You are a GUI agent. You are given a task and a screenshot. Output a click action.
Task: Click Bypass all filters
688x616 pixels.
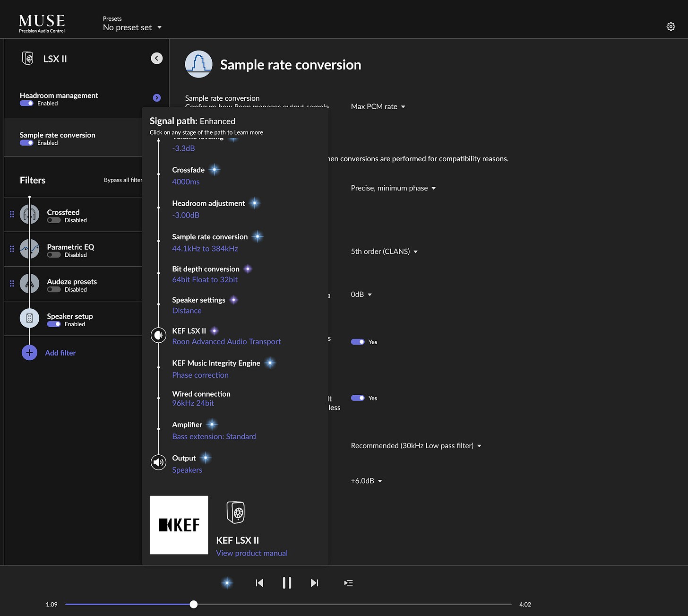coord(123,180)
